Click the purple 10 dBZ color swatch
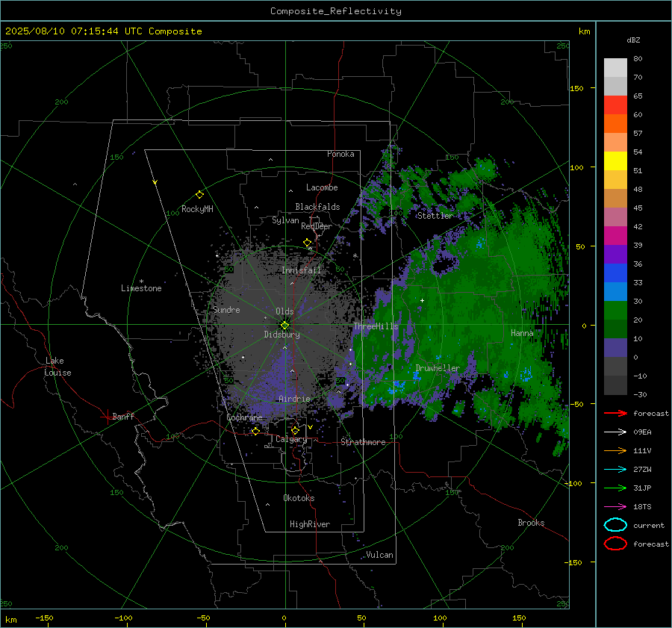 pos(615,347)
